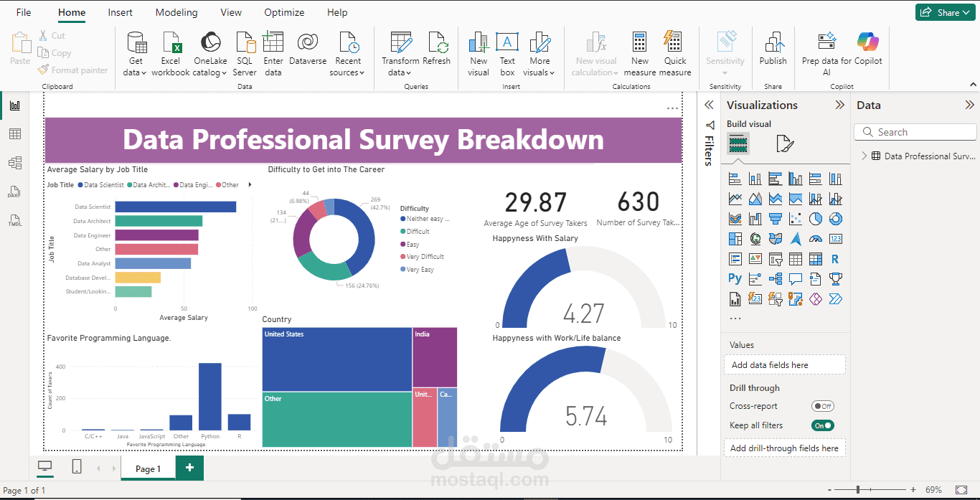Expand the Filters pane
The height and width of the screenshot is (500, 980).
(x=709, y=105)
